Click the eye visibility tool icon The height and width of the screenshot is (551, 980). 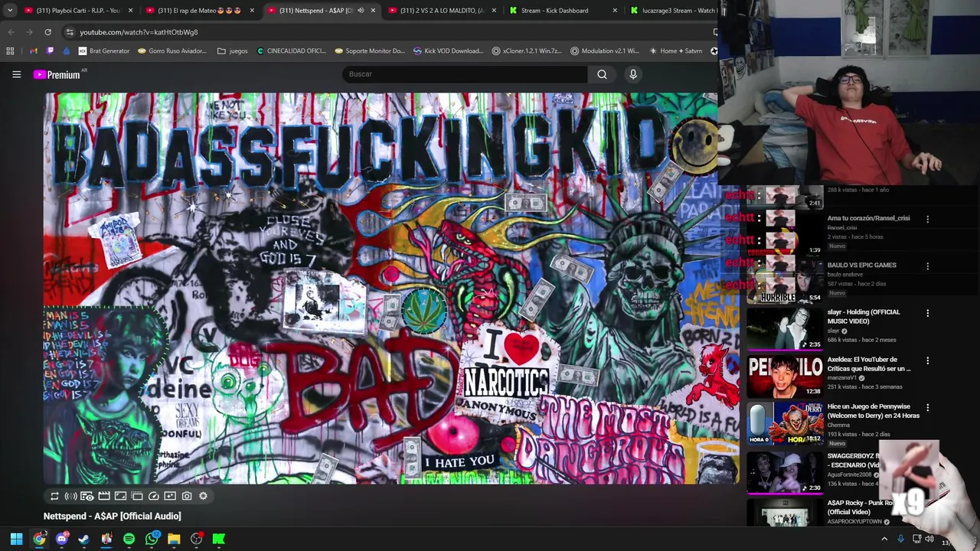[87, 496]
